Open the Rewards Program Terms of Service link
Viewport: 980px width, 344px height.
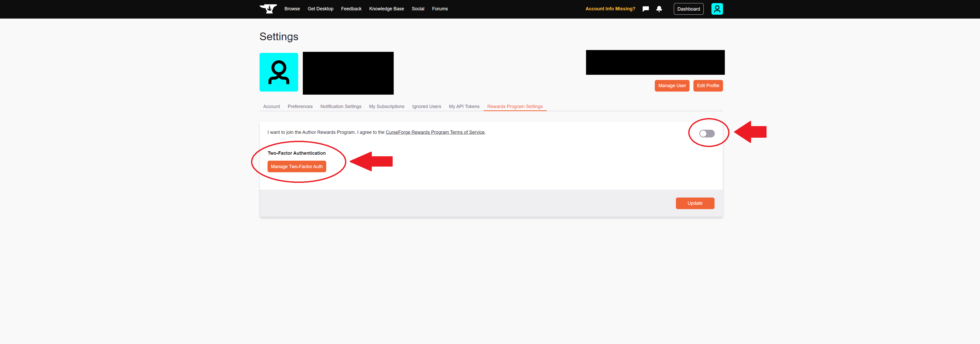point(435,133)
